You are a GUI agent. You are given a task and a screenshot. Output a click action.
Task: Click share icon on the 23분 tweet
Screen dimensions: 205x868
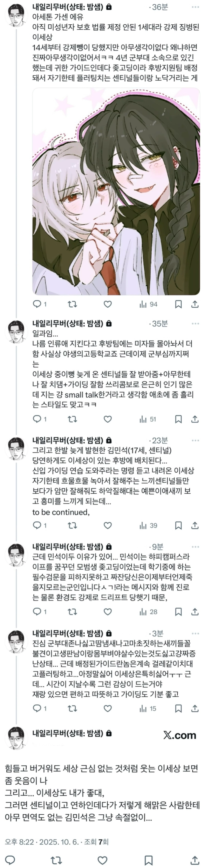tap(194, 525)
